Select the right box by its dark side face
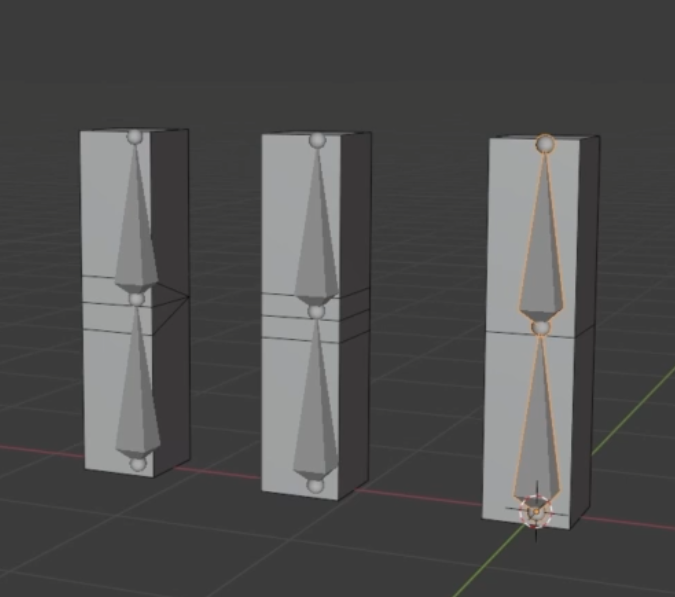675x597 pixels. pyautogui.click(x=583, y=331)
